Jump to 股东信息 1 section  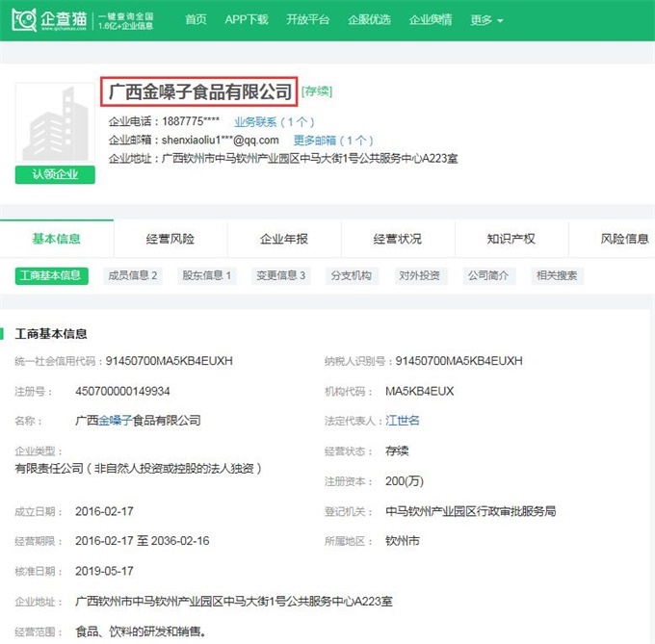[206, 275]
